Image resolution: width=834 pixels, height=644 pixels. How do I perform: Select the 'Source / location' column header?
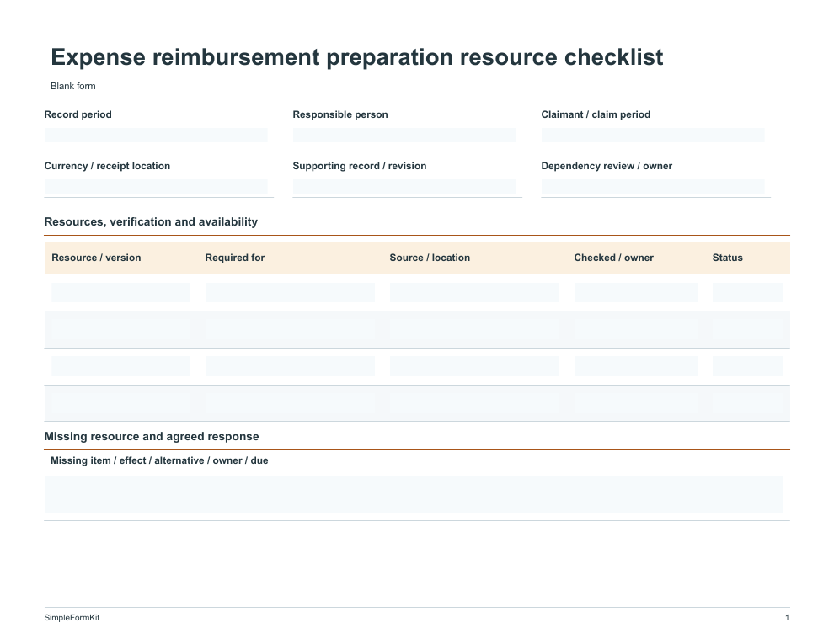pyautogui.click(x=430, y=258)
